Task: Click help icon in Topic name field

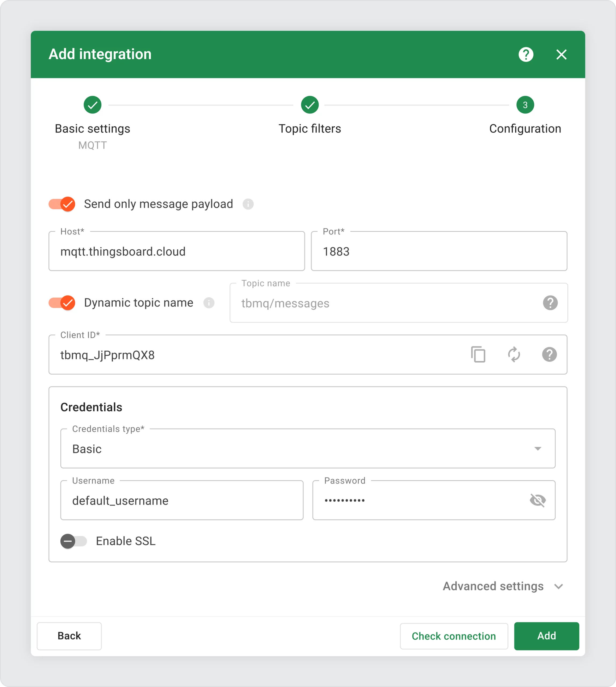Action: (550, 303)
